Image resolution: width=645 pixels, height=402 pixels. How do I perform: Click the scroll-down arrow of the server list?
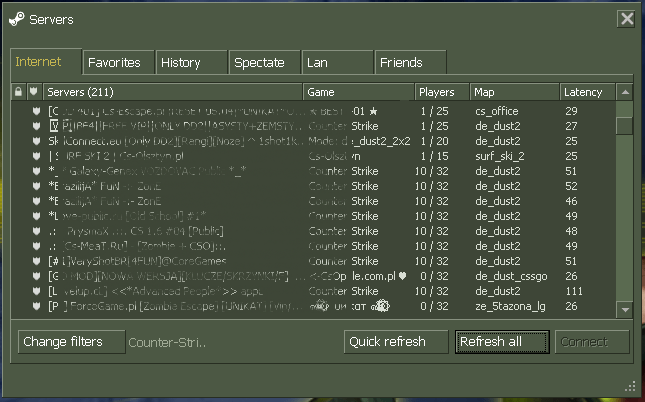[625, 309]
